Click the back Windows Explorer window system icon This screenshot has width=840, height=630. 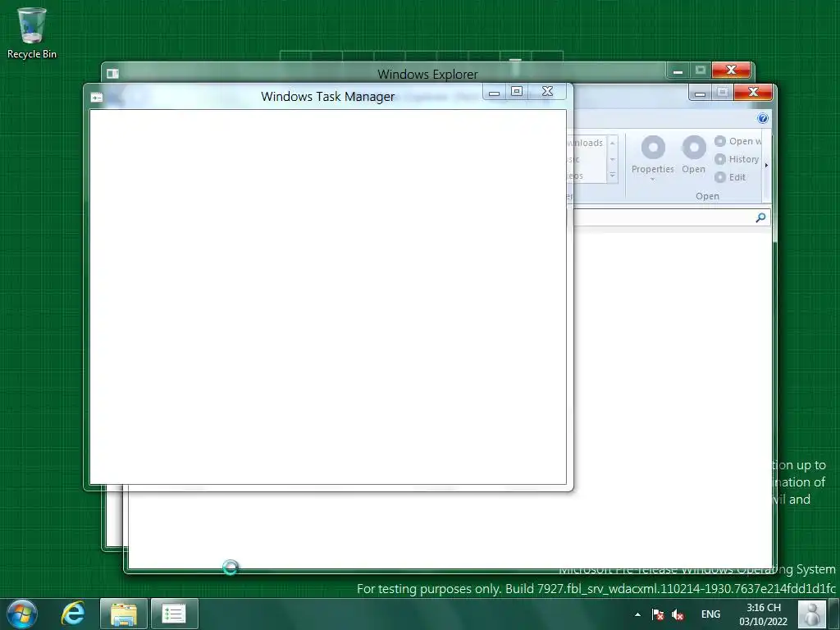112,73
